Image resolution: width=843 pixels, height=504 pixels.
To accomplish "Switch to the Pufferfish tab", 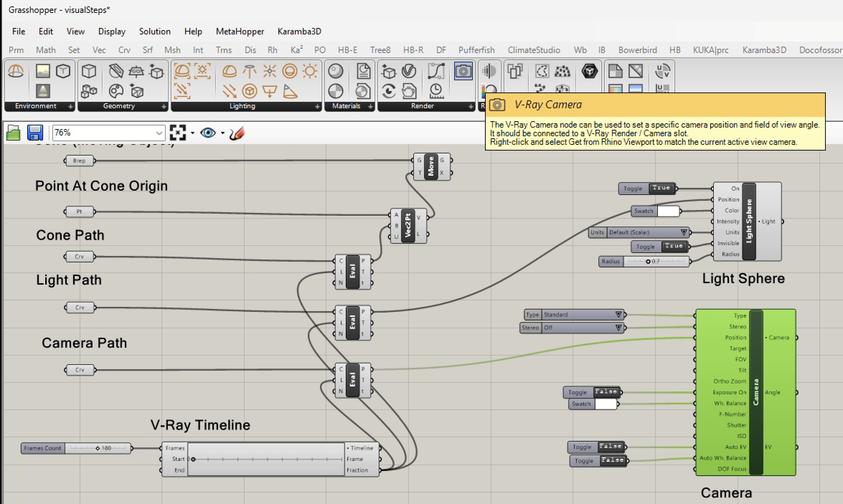I will point(476,50).
